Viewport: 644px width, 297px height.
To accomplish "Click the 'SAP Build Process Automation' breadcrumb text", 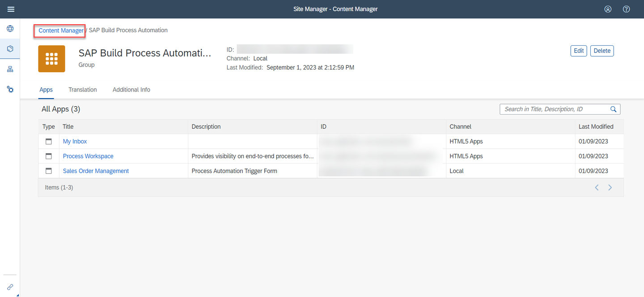I will (x=128, y=30).
